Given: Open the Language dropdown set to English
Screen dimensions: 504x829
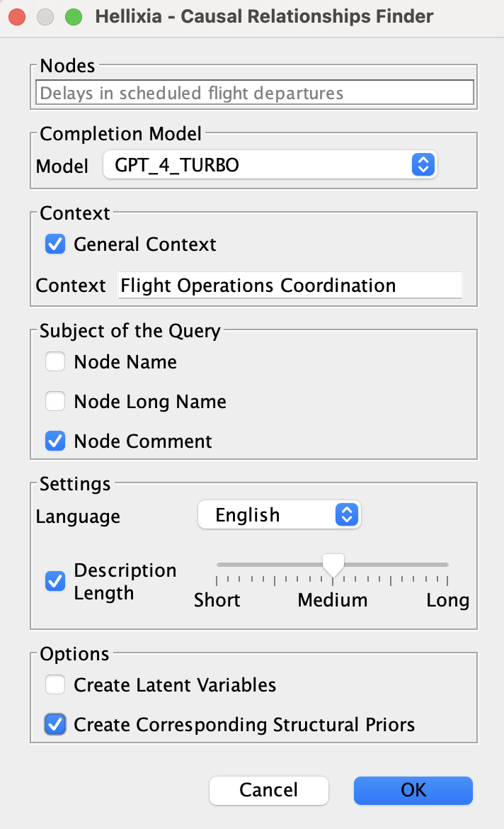Looking at the screenshot, I should click(278, 515).
